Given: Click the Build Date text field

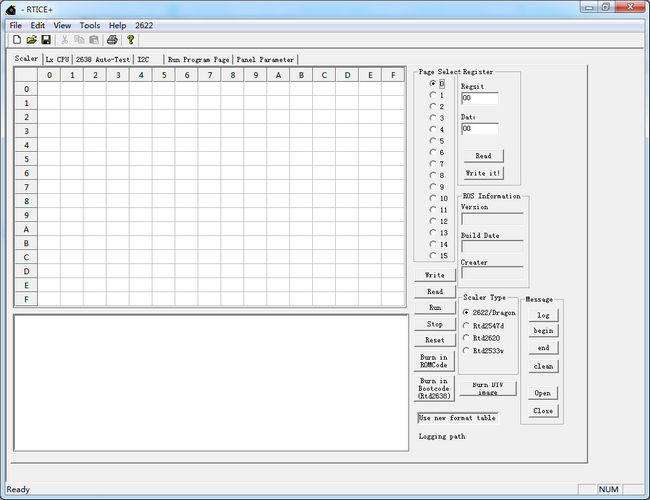Looking at the screenshot, I should click(x=492, y=246).
